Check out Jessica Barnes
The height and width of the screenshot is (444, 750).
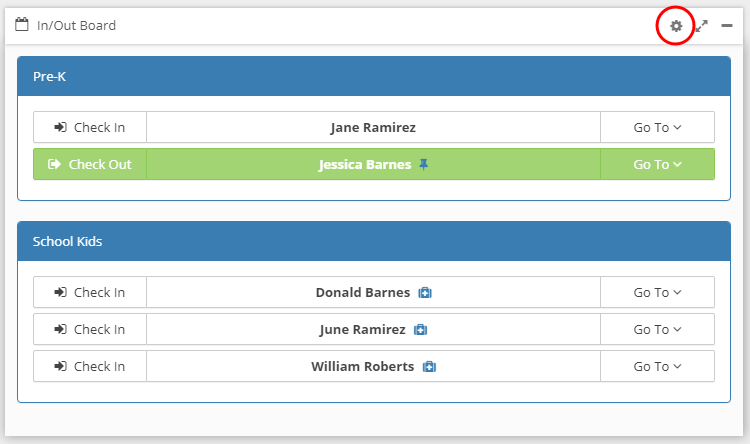pos(90,164)
